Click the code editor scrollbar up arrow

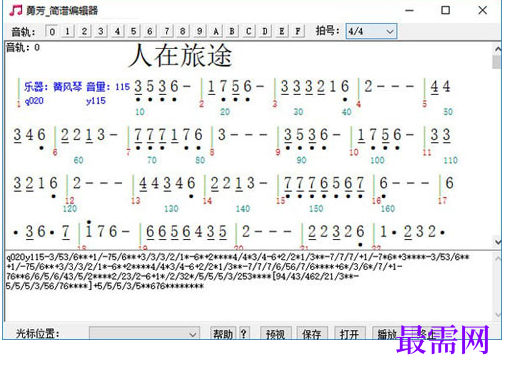[x=497, y=258]
